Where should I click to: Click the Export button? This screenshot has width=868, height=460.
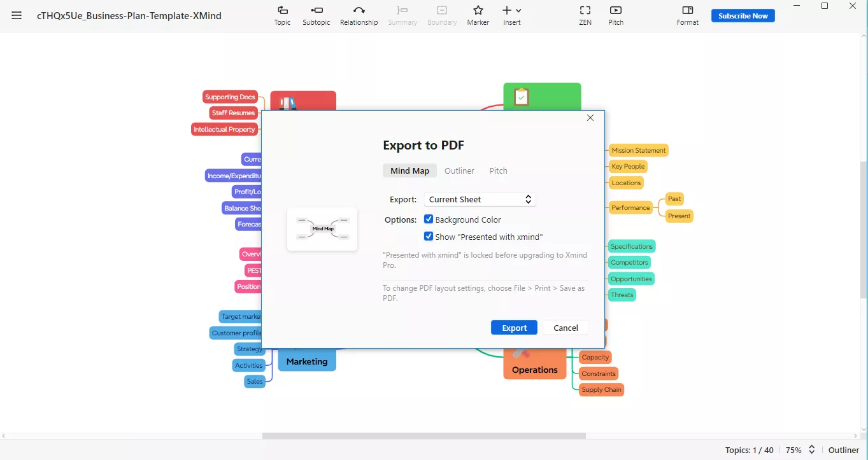pos(514,327)
